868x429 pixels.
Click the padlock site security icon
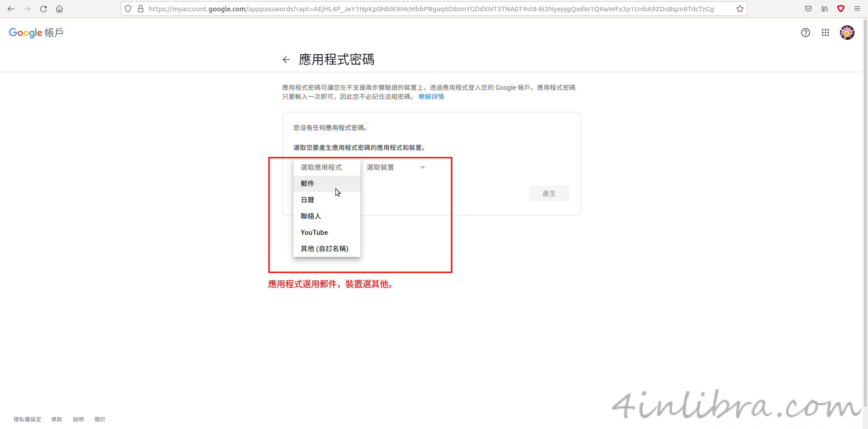[x=141, y=9]
